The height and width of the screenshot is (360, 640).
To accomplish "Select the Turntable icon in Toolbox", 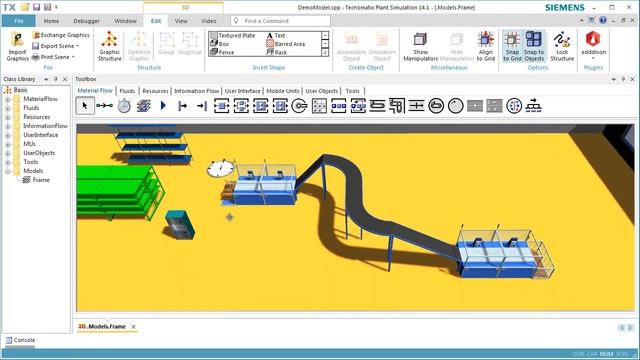I will [x=436, y=106].
